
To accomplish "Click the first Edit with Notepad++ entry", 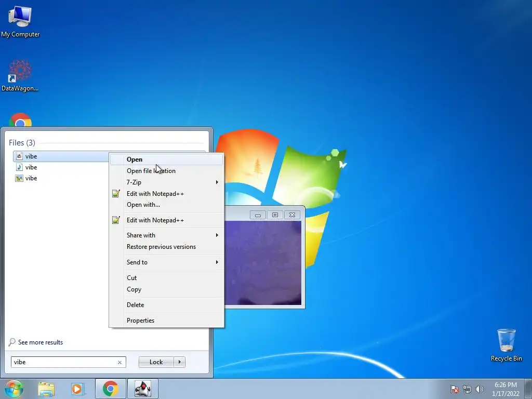I will pos(167,194).
